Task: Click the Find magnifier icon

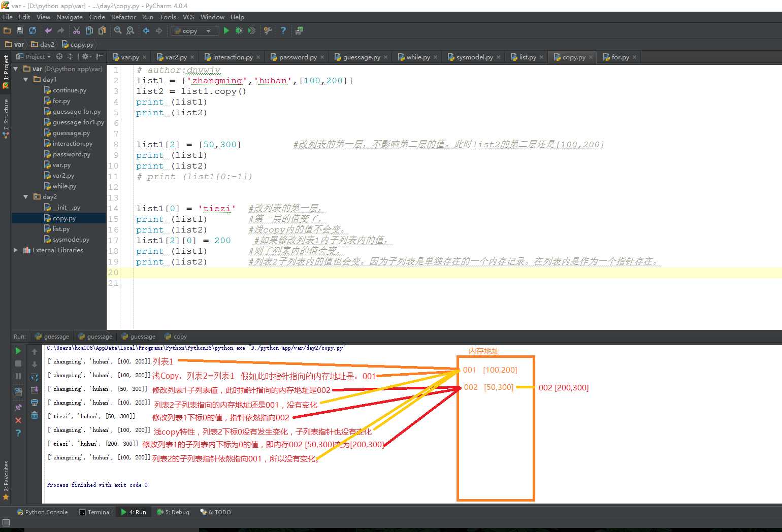Action: (118, 30)
